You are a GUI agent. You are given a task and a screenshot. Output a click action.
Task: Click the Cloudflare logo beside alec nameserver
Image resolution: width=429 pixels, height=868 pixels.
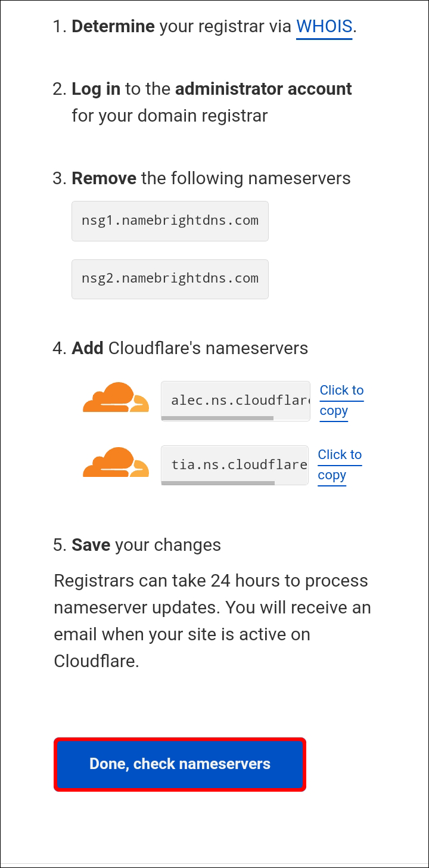tap(116, 398)
